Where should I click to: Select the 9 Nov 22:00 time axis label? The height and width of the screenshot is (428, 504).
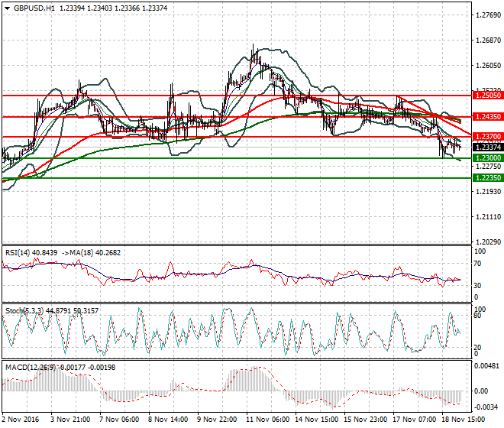217,420
